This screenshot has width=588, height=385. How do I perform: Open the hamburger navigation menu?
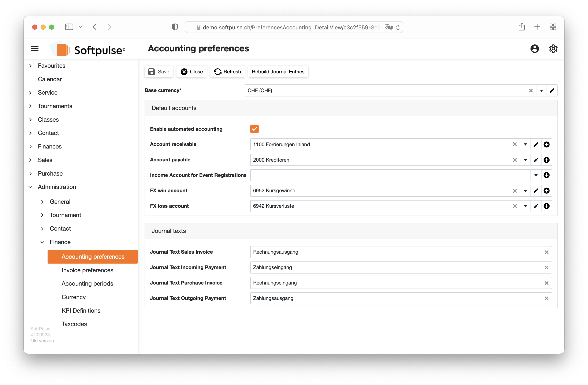pyautogui.click(x=35, y=49)
